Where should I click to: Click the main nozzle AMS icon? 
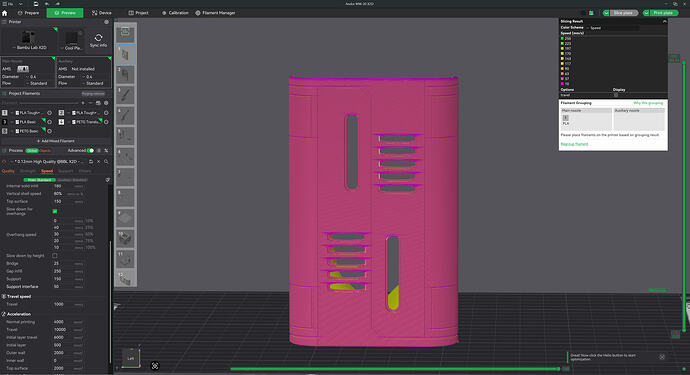[23, 69]
